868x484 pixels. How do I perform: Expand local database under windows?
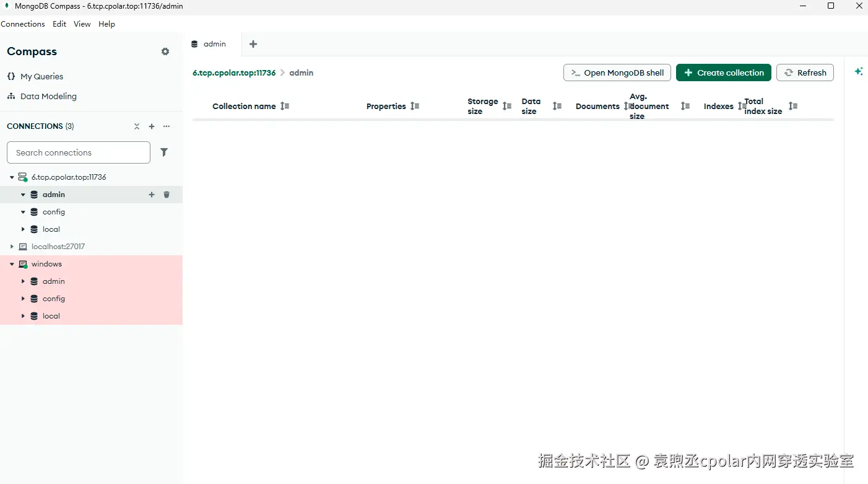[x=23, y=316]
